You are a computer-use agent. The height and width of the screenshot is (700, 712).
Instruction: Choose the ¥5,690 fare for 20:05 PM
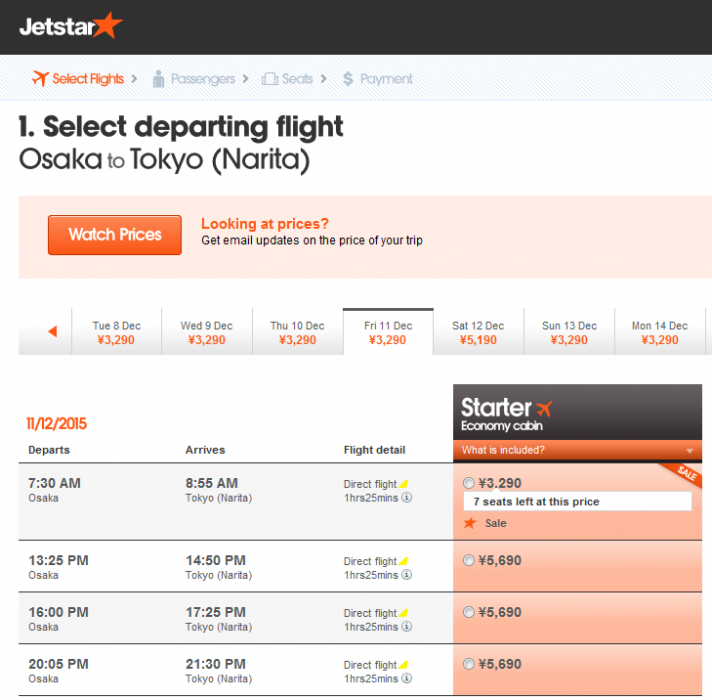pos(469,664)
